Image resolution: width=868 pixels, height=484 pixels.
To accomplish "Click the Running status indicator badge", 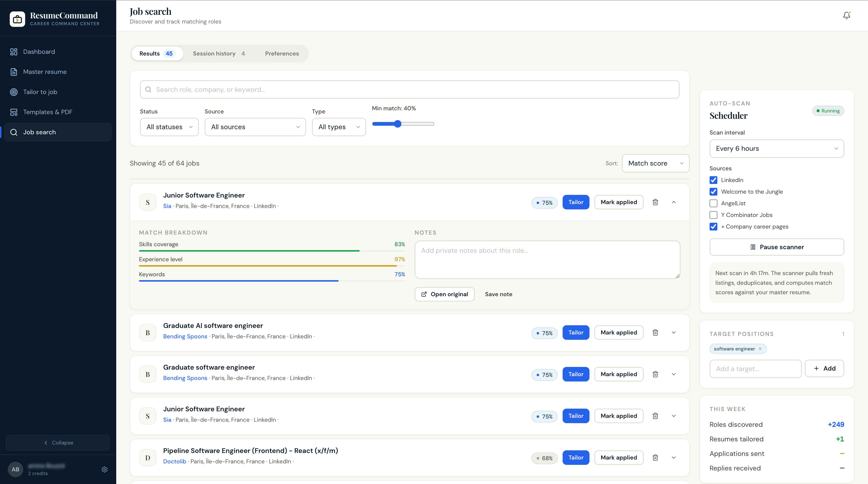I will 828,111.
